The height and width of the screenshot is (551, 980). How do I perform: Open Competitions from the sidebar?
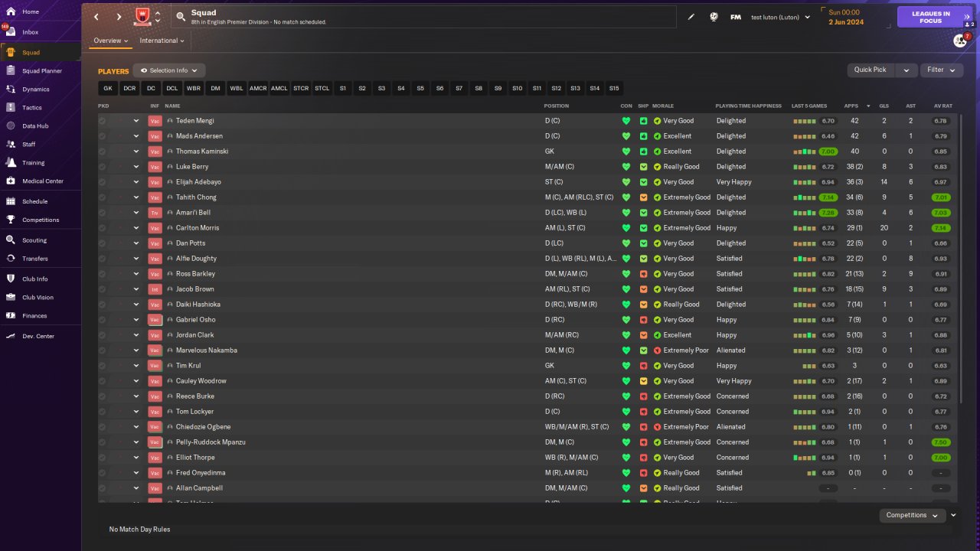41,220
